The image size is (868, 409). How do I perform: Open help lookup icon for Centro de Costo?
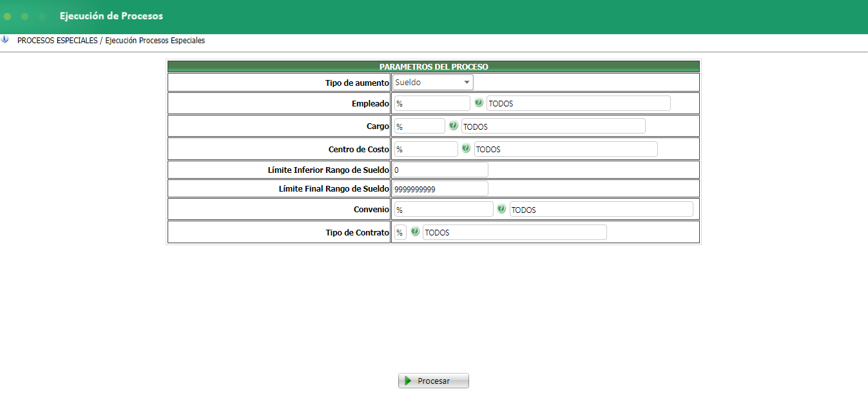click(466, 149)
